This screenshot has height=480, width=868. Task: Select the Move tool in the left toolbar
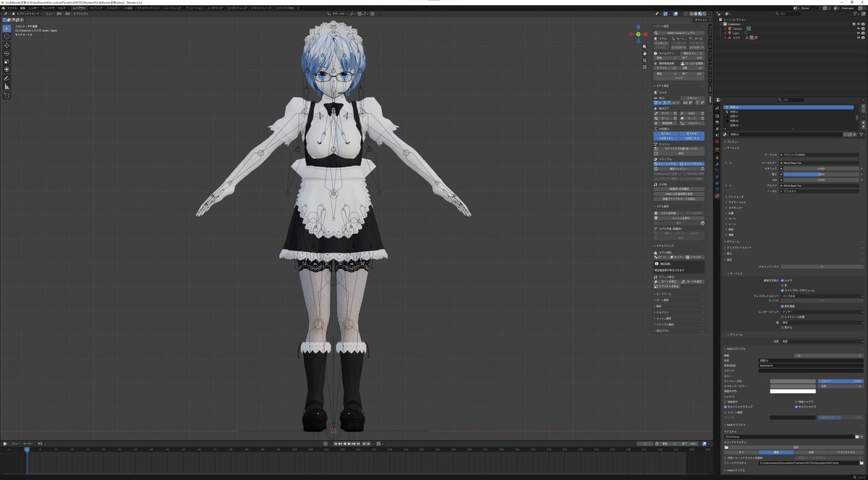tap(7, 45)
